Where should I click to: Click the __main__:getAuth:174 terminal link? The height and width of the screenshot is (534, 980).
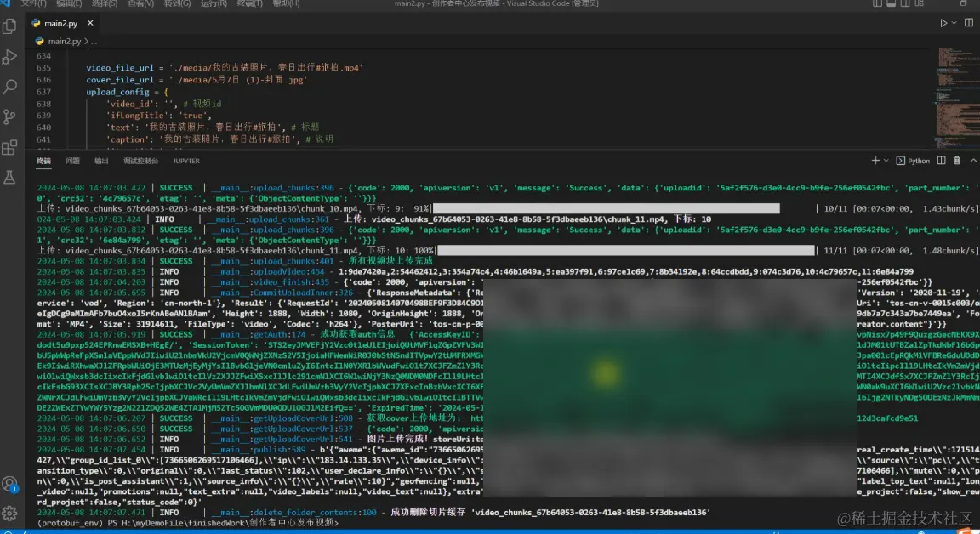point(258,335)
